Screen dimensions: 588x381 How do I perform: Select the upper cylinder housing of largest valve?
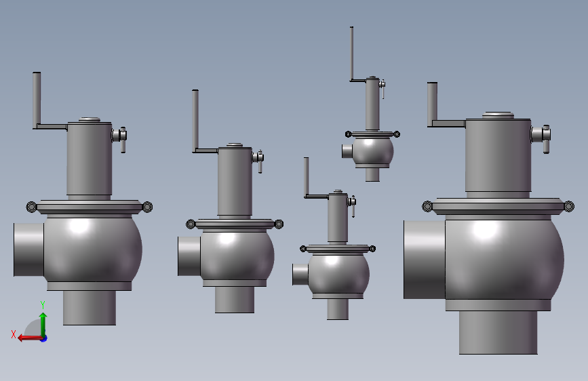point(498,155)
